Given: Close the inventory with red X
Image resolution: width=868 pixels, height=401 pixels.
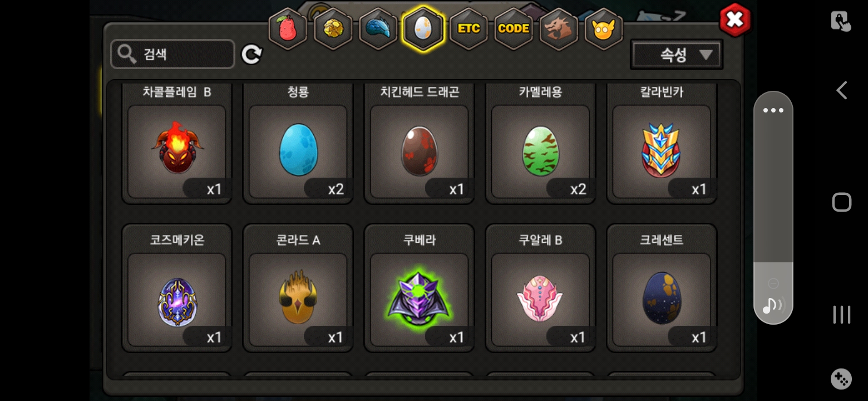Looking at the screenshot, I should pyautogui.click(x=735, y=21).
